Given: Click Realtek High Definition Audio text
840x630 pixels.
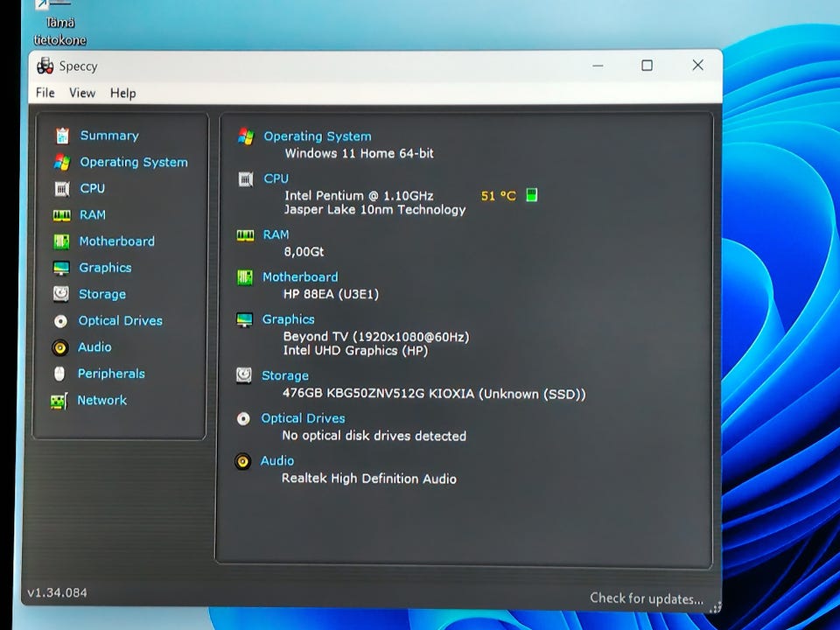Looking at the screenshot, I should click(x=369, y=479).
